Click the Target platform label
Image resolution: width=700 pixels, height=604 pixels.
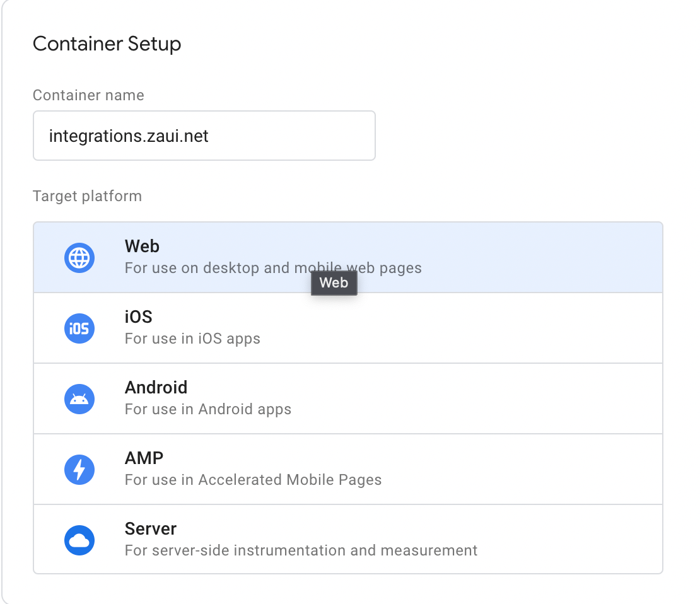(x=88, y=196)
